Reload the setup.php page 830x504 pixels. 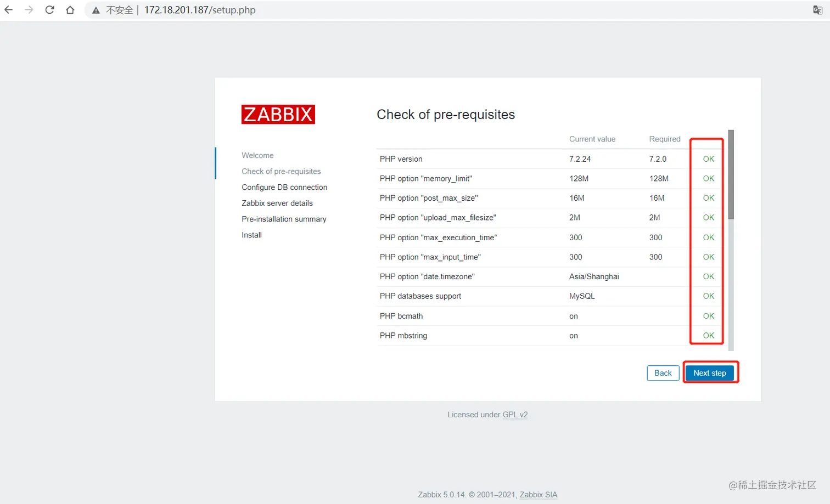49,10
